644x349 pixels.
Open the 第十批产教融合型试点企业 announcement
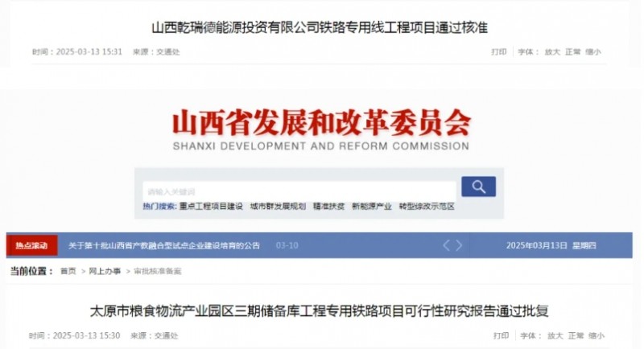[164, 245]
